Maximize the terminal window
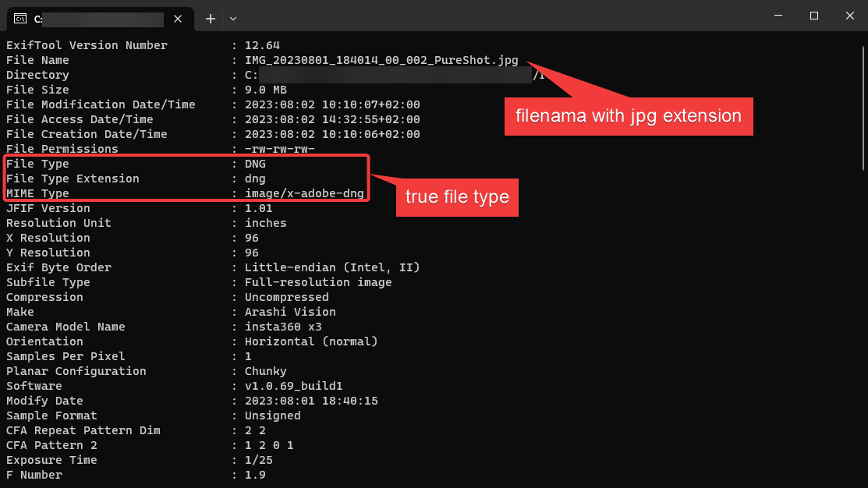This screenshot has height=488, width=868. coord(813,16)
